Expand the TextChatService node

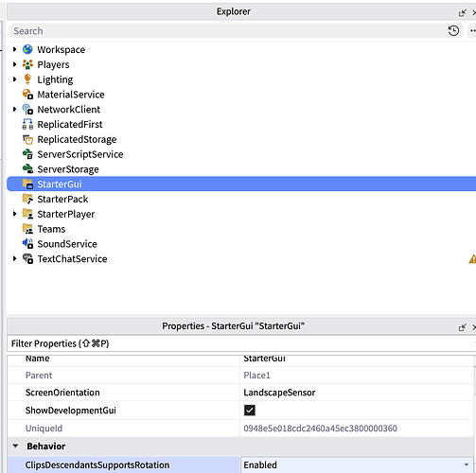14,258
